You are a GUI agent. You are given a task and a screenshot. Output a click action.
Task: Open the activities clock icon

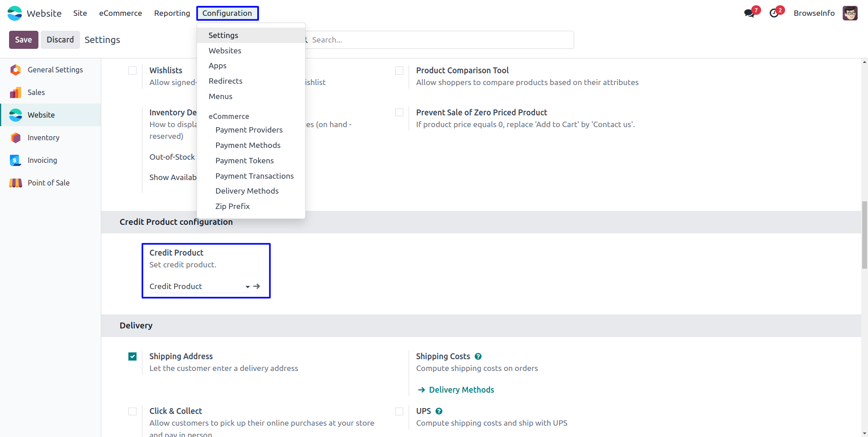[x=774, y=13]
